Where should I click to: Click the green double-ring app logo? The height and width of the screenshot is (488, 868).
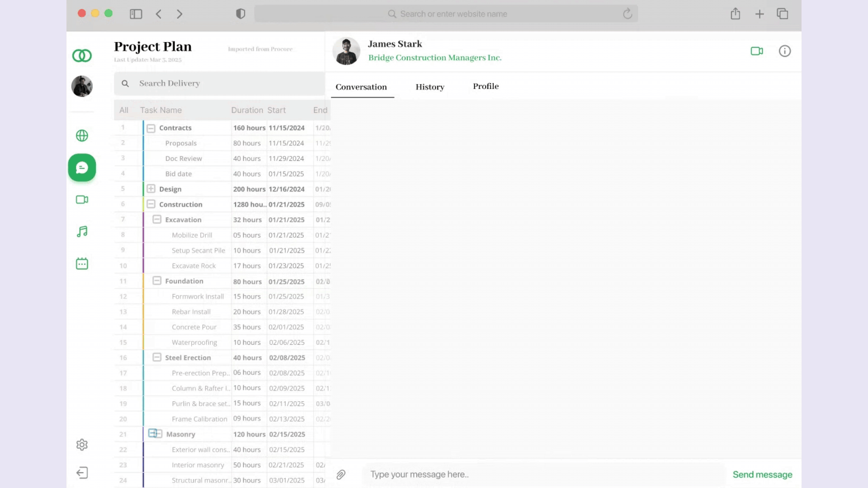(82, 56)
